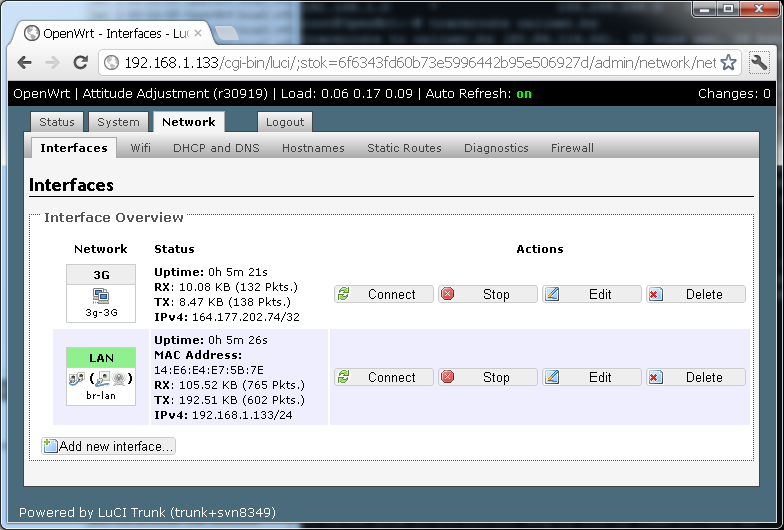This screenshot has width=784, height=530.
Task: Click the MAC address 14:E6:E4:E7:5B:7E
Action: tap(209, 370)
